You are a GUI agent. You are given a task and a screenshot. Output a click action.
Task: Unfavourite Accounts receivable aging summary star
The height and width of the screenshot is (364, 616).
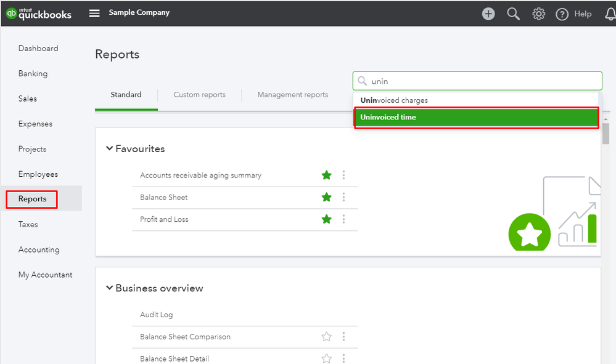coord(327,176)
